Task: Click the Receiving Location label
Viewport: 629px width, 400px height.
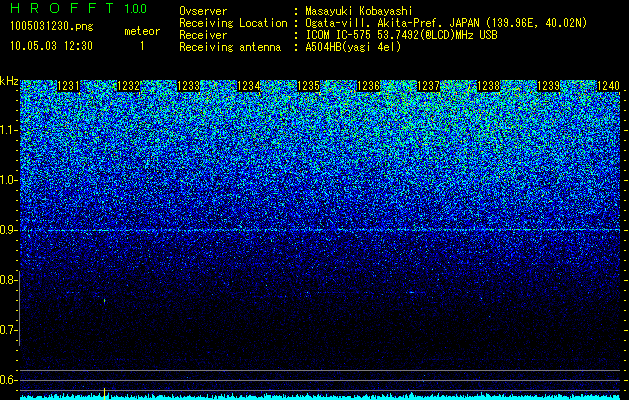Action: tap(233, 23)
